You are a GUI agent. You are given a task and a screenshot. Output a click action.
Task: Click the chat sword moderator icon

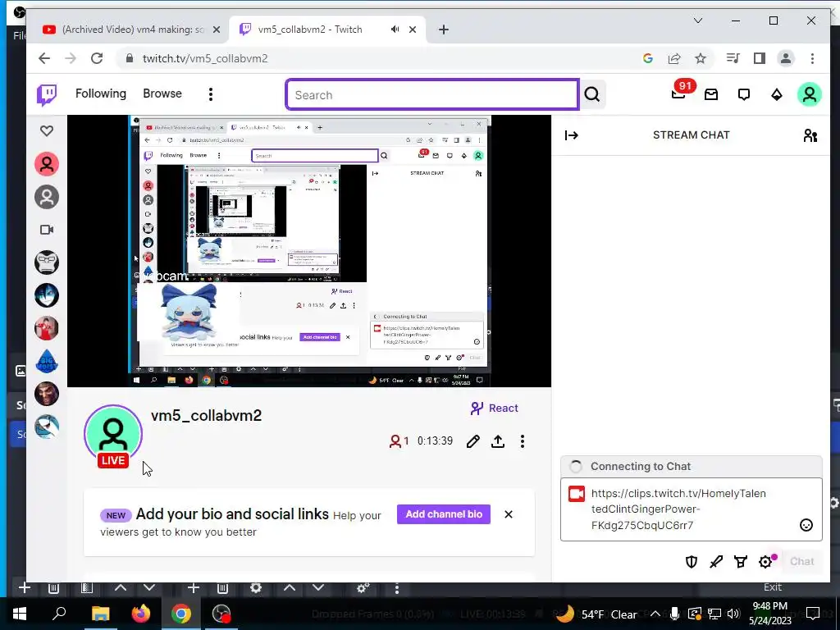(x=716, y=561)
